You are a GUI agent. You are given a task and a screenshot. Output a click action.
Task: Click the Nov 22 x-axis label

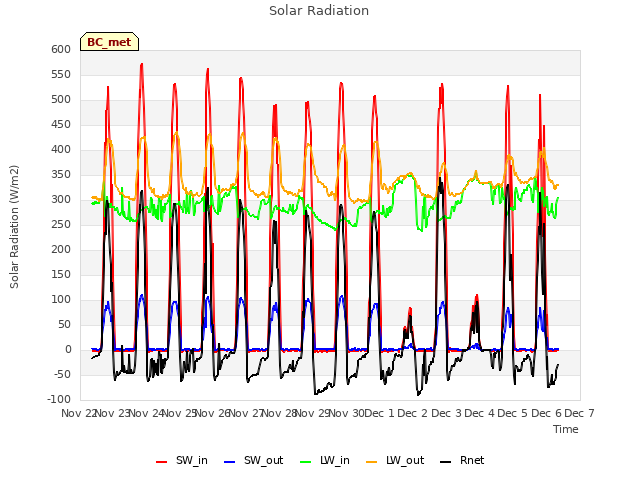pyautogui.click(x=78, y=413)
